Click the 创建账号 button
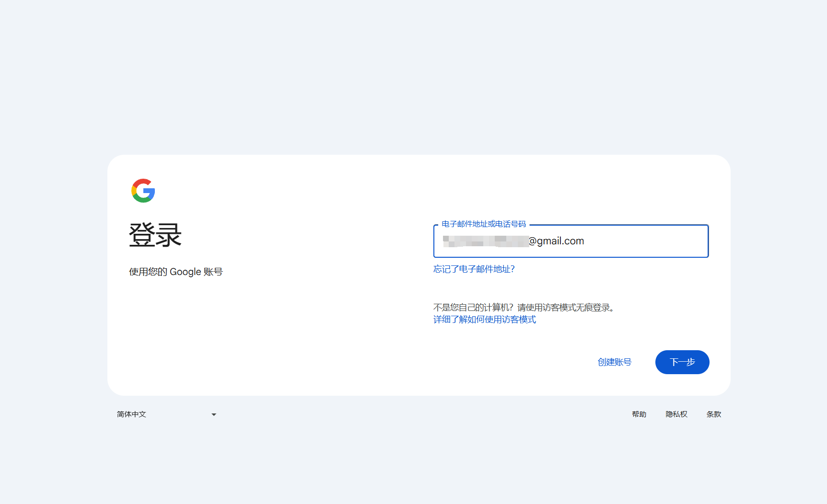 point(615,362)
